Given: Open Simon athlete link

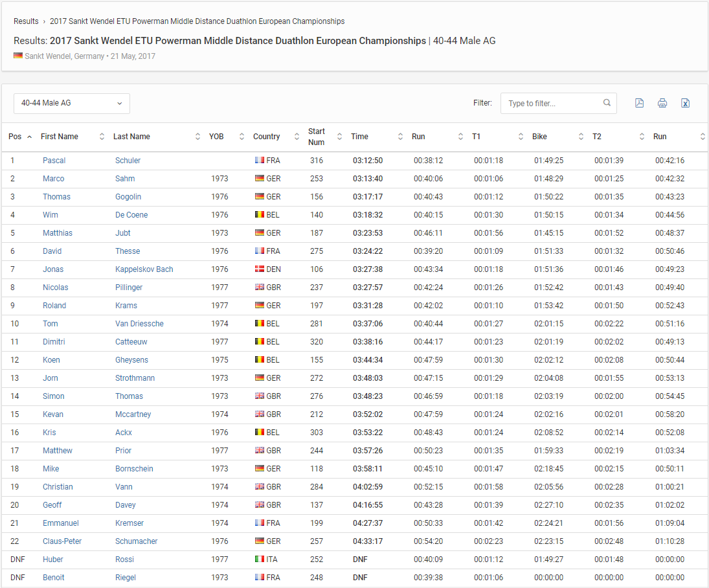Looking at the screenshot, I should click(x=53, y=396).
